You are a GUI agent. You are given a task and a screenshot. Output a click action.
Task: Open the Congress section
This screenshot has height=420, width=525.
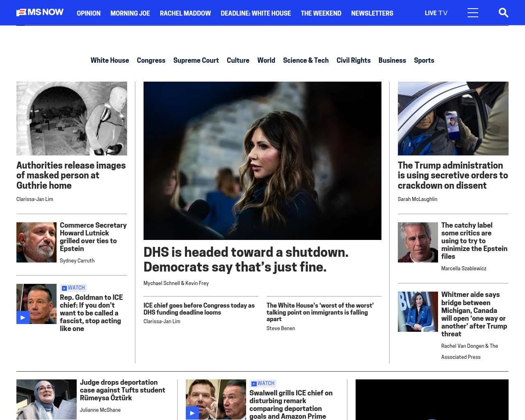(151, 60)
